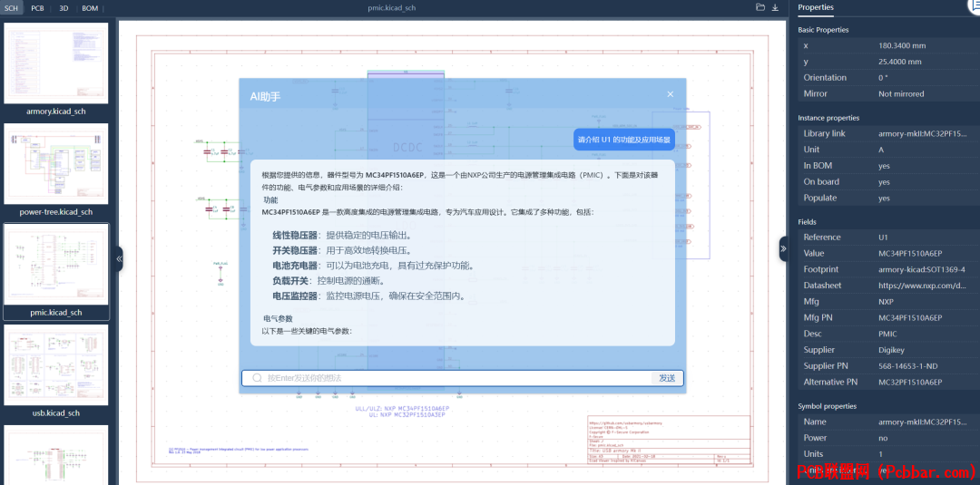The height and width of the screenshot is (485, 980).
Task: Click Library link value in Instance properties
Action: [923, 133]
